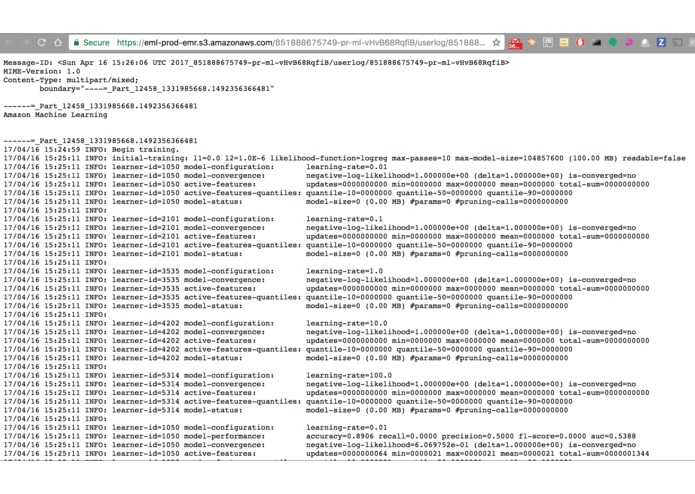The width and height of the screenshot is (695, 494).
Task: Click the 'auc=0.5388' value
Action: pos(613,436)
